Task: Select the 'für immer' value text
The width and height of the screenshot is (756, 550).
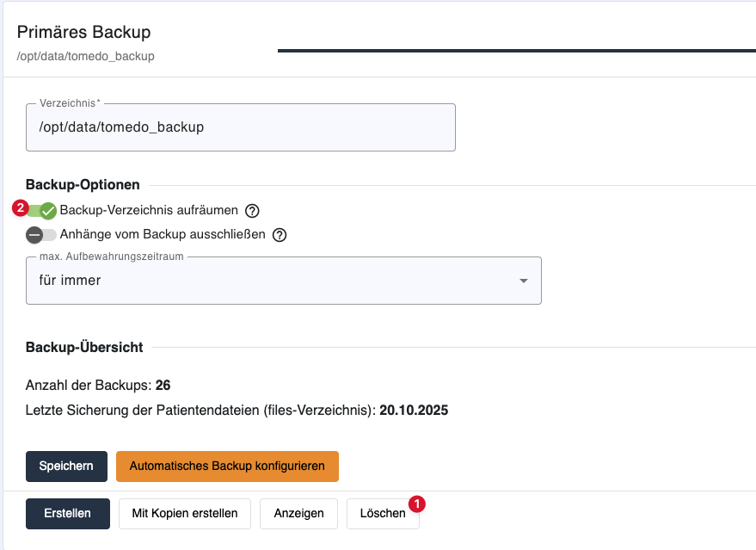Action: pyautogui.click(x=71, y=281)
